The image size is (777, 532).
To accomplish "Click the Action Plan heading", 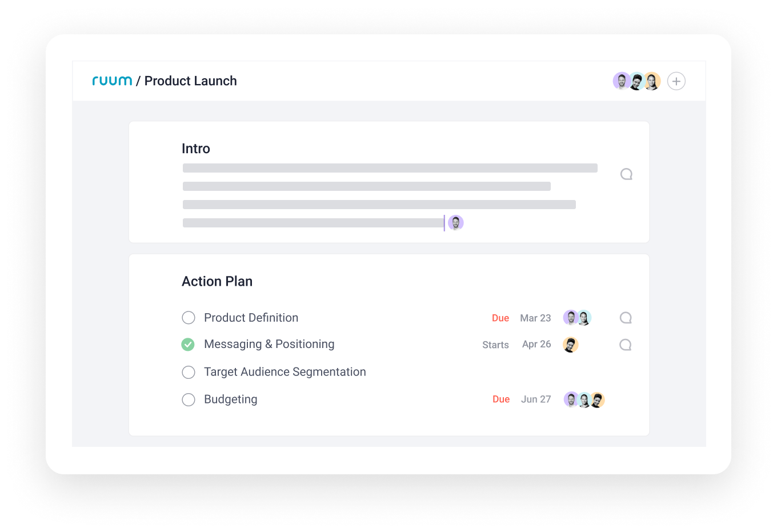I will 217,281.
